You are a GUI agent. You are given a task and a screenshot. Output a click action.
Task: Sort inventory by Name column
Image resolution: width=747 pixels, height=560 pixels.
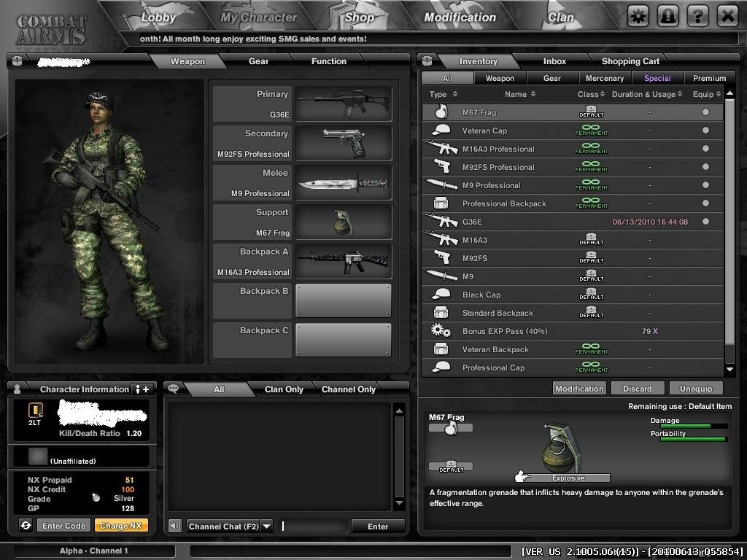(x=519, y=94)
